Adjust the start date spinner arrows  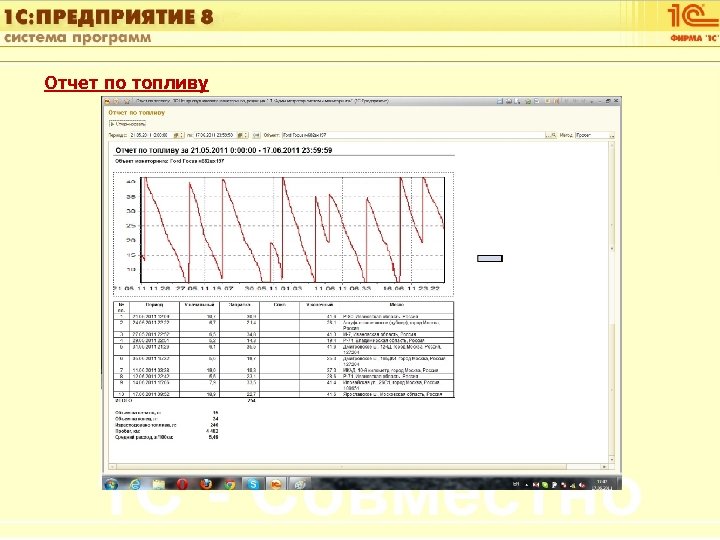(182, 135)
